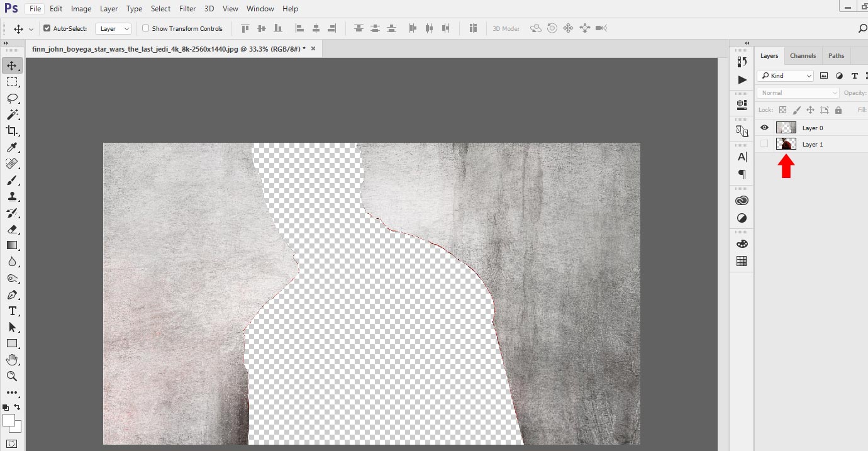Open the History panel icon

click(x=742, y=62)
